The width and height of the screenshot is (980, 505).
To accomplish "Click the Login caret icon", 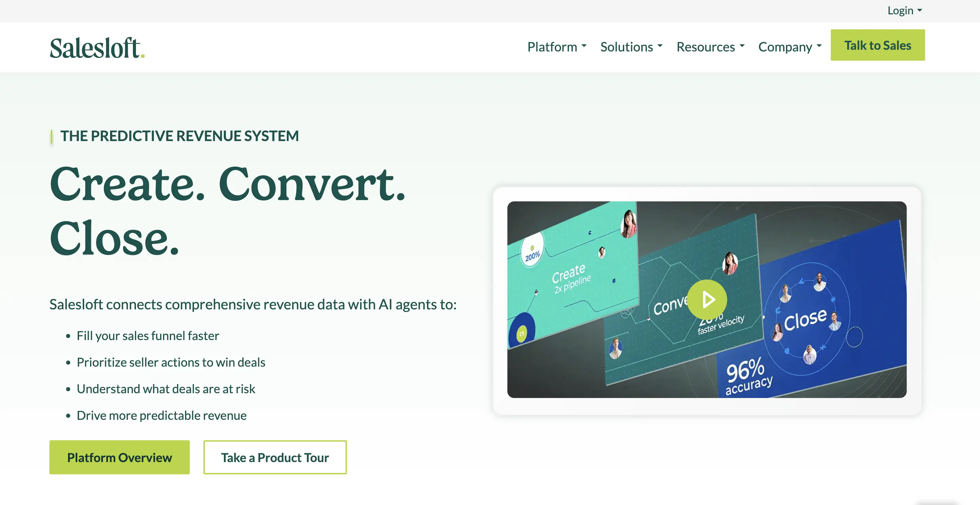I will pos(920,10).
